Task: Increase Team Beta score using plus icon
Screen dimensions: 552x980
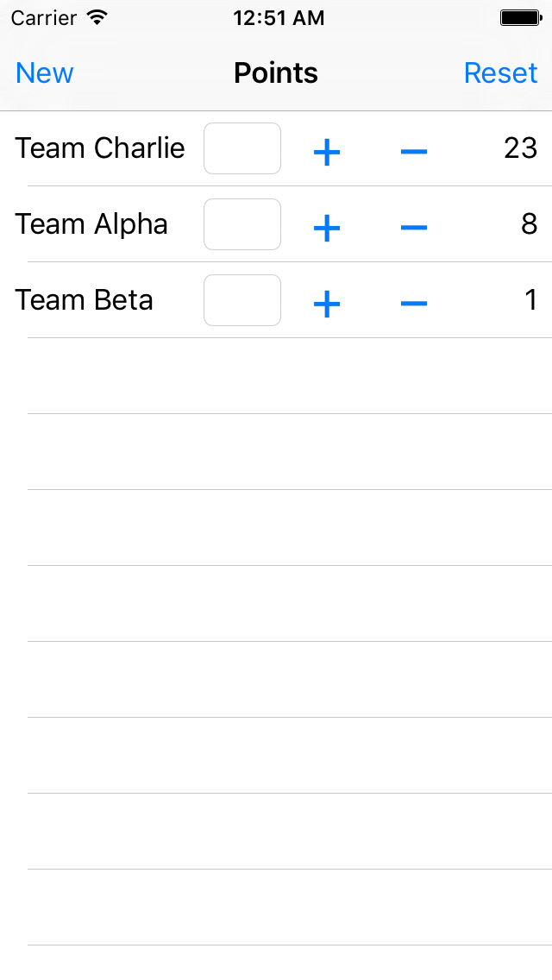Action: click(x=326, y=304)
